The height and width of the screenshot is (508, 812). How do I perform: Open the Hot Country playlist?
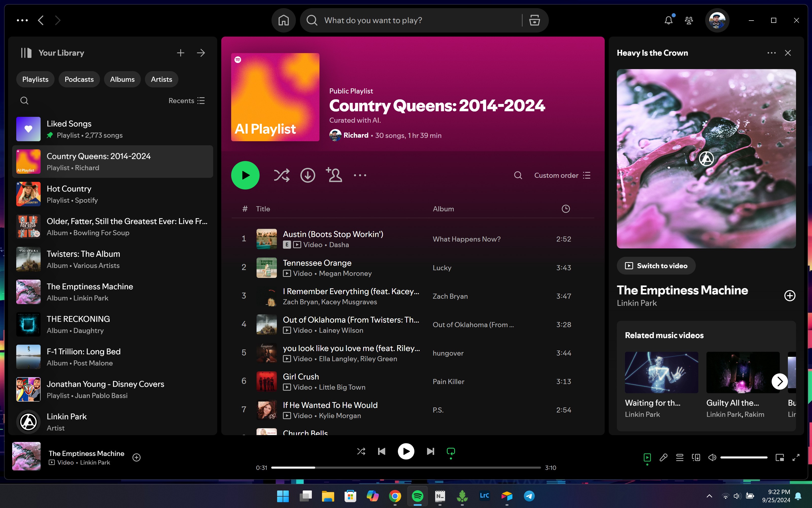(113, 194)
